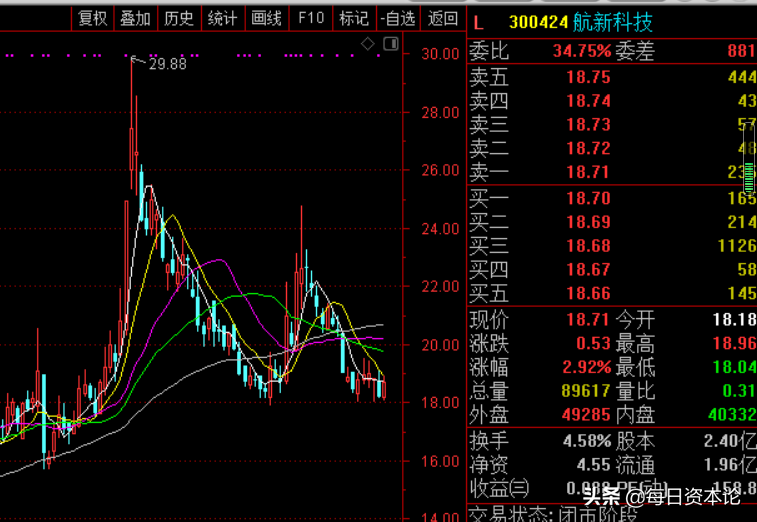This screenshot has width=757, height=522.
Task: Click 现价 value 18.71
Action: tap(589, 320)
